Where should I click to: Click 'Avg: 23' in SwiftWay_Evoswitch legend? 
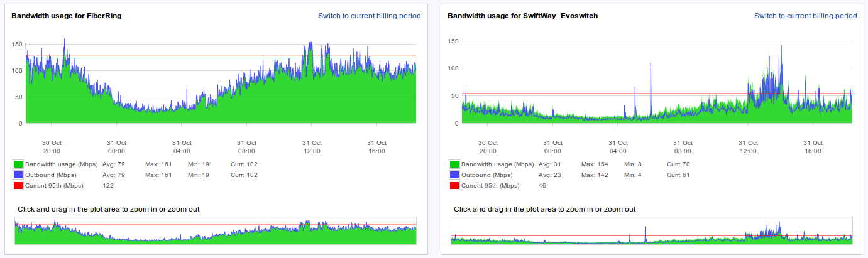click(549, 175)
